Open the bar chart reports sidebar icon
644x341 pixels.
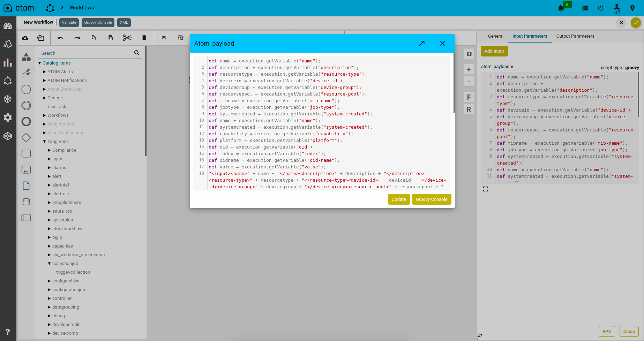[x=8, y=62]
